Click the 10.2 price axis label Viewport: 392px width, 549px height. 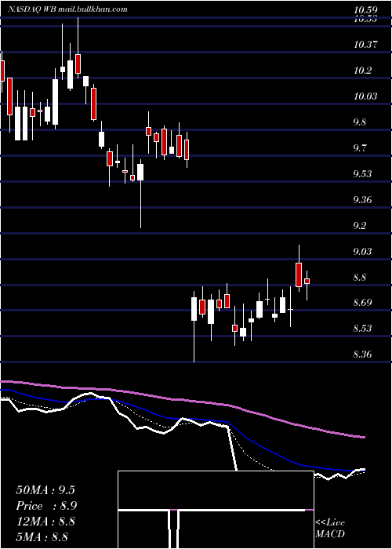click(362, 71)
